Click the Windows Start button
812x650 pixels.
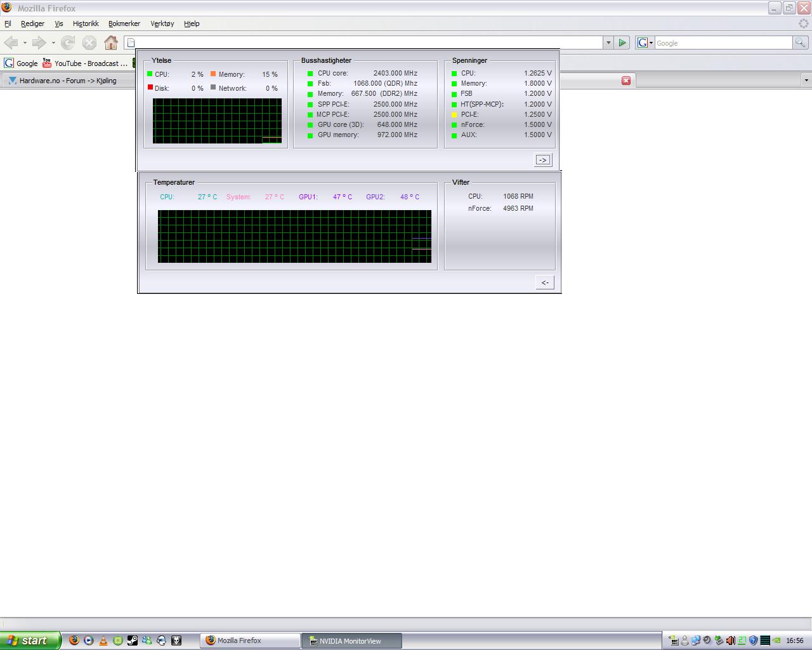click(x=30, y=640)
